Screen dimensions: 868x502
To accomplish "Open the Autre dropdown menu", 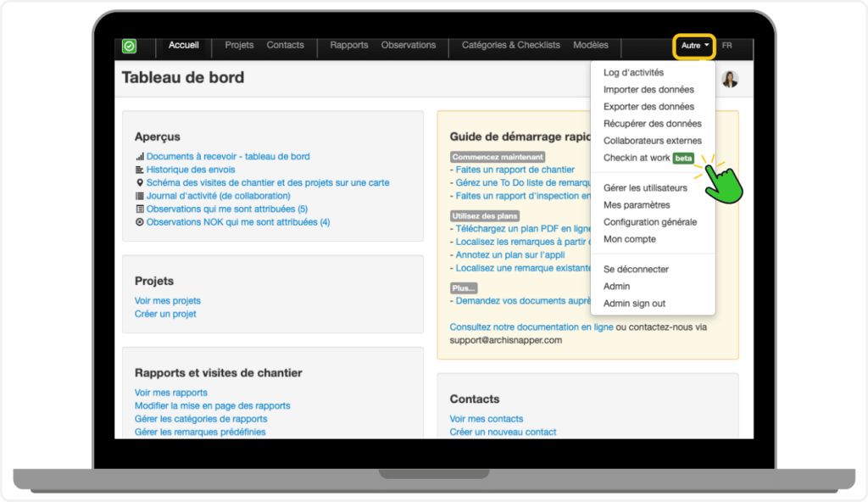I will click(x=694, y=46).
